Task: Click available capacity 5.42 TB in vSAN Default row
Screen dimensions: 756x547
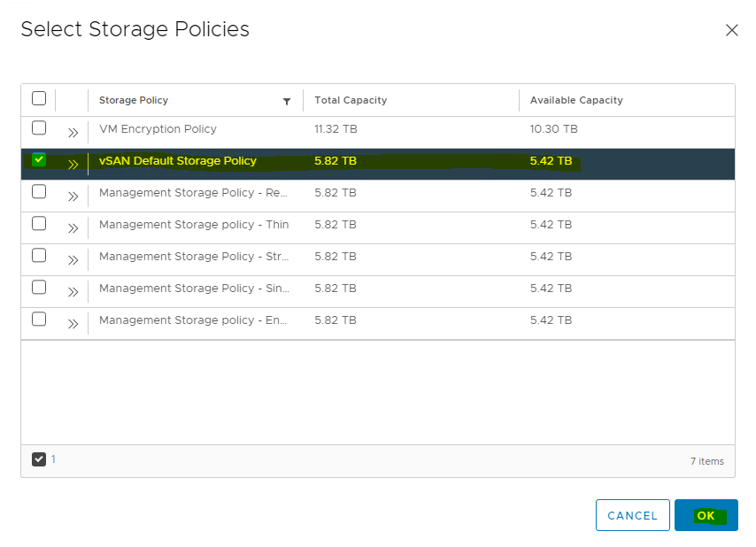Action: [552, 161]
